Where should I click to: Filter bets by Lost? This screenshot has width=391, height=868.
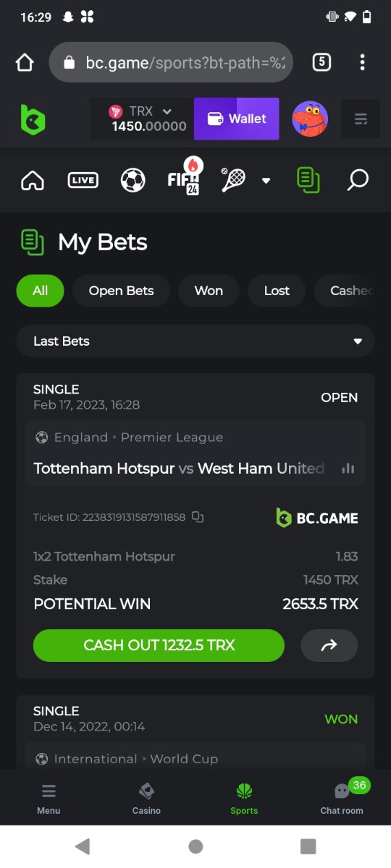277,291
